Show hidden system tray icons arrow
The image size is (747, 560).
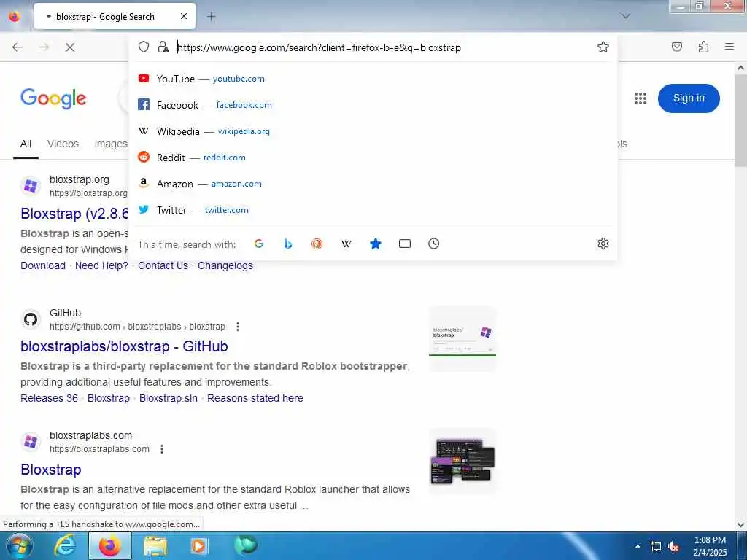pos(638,546)
